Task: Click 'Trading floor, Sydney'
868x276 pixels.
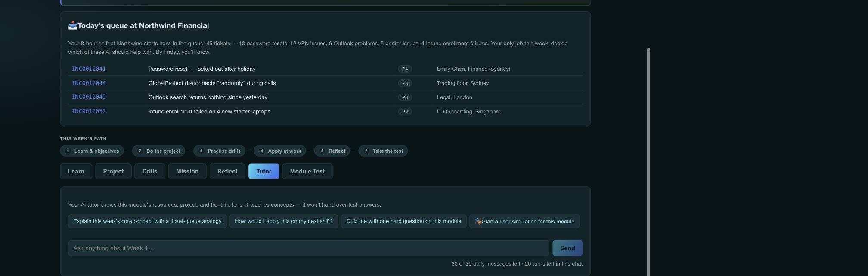Action: click(463, 83)
